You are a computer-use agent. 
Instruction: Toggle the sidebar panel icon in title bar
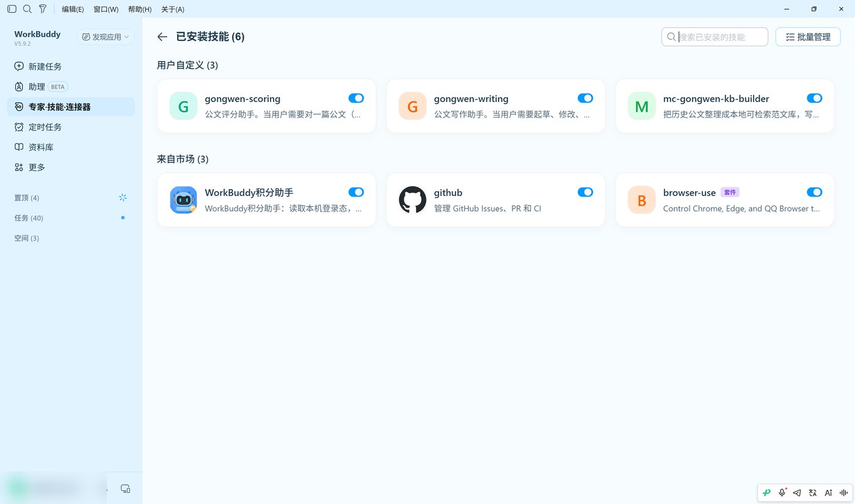(12, 9)
